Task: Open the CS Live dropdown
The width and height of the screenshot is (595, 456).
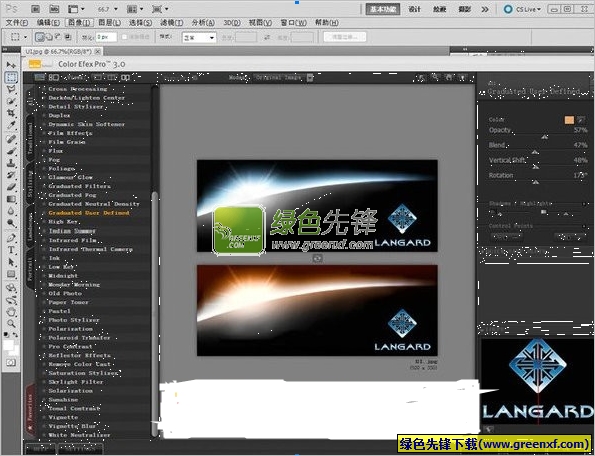Action: click(x=523, y=9)
